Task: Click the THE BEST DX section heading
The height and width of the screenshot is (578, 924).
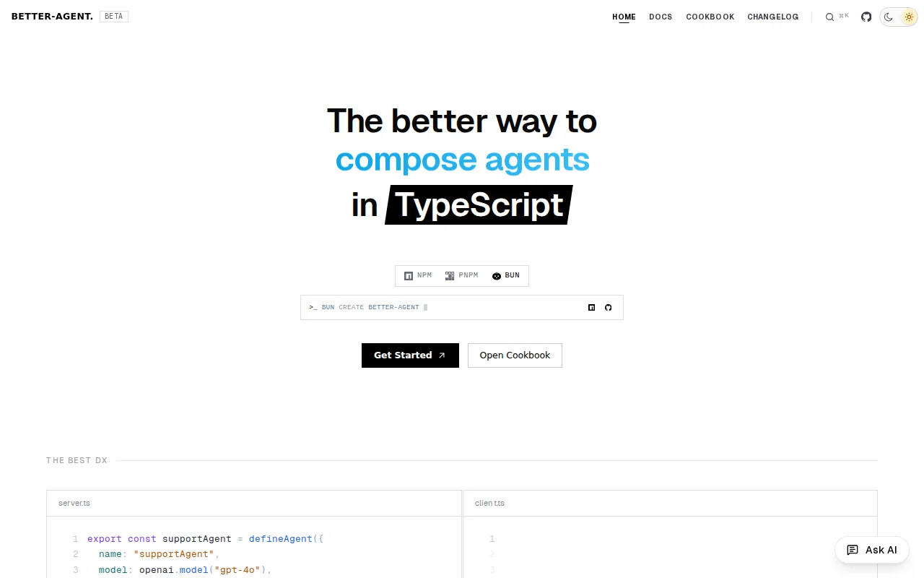Action: pyautogui.click(x=77, y=460)
